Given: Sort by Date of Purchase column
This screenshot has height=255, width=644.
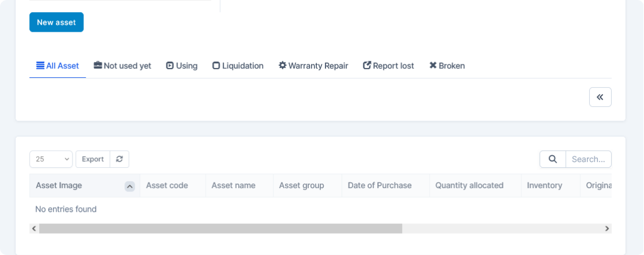Looking at the screenshot, I should pos(380,186).
